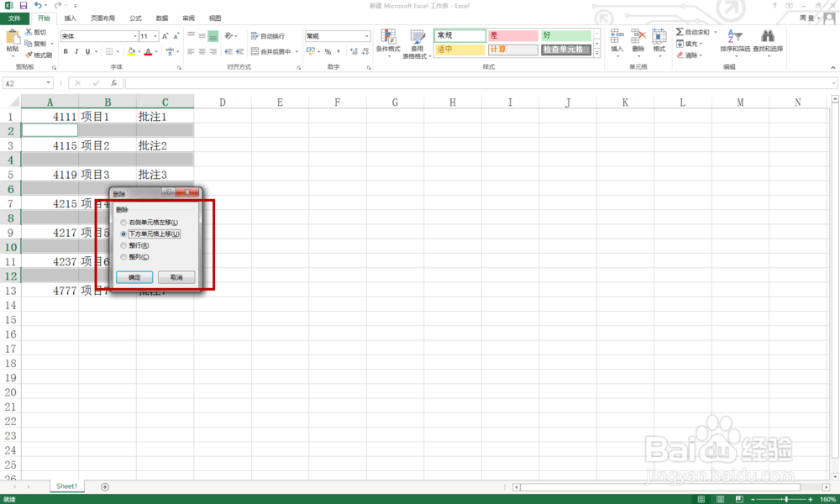Switch to Page Layout view in status bar
Viewport: 840px width, 504px height.
(720, 499)
